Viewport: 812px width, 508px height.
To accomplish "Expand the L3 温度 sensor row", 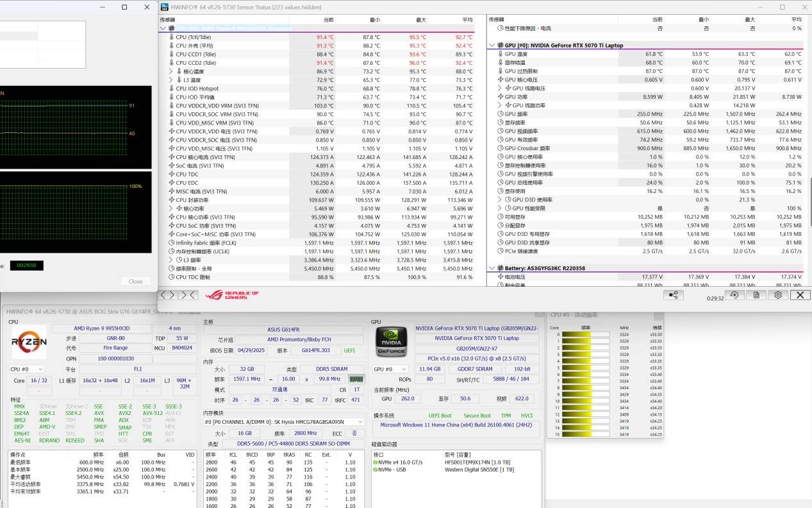I will pos(171,80).
